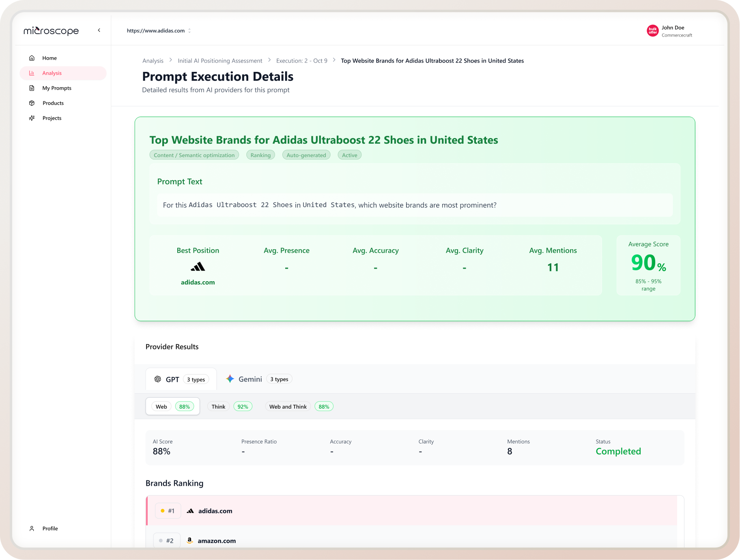Click the Average Score 90% value
Image resolution: width=740 pixels, height=560 pixels.
648,263
